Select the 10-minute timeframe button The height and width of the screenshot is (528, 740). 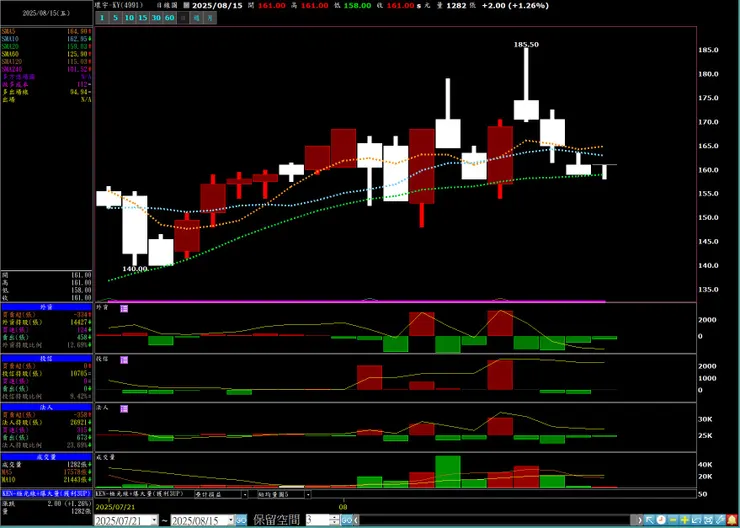click(x=129, y=18)
